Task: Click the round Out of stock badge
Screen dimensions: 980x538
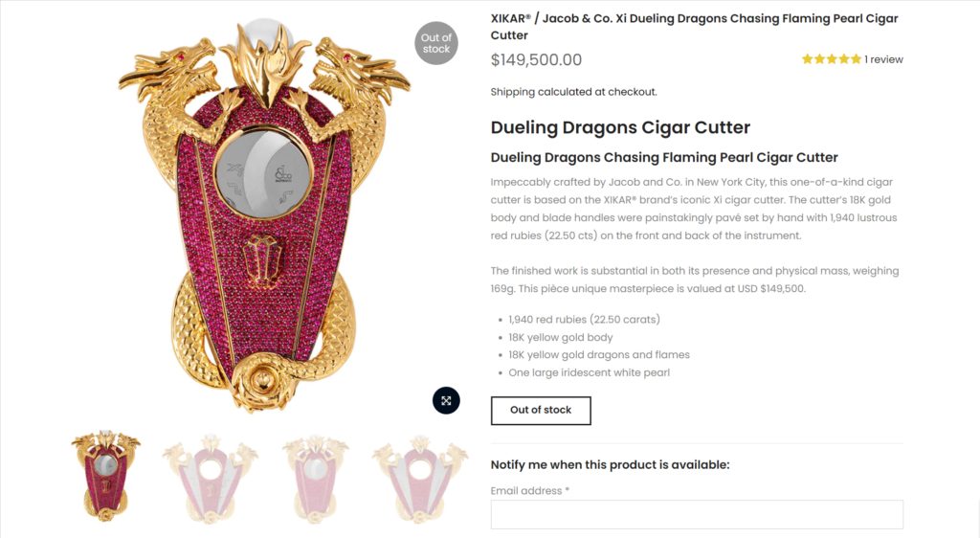Action: (x=436, y=43)
